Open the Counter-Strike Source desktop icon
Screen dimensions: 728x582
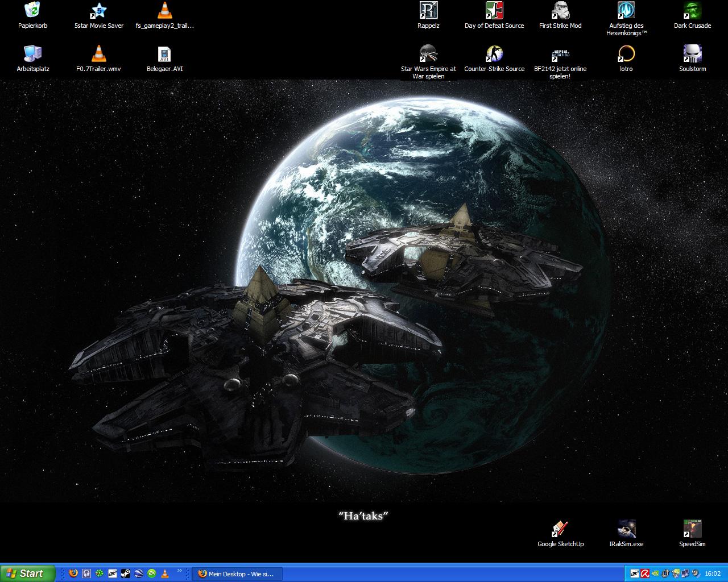[494, 54]
